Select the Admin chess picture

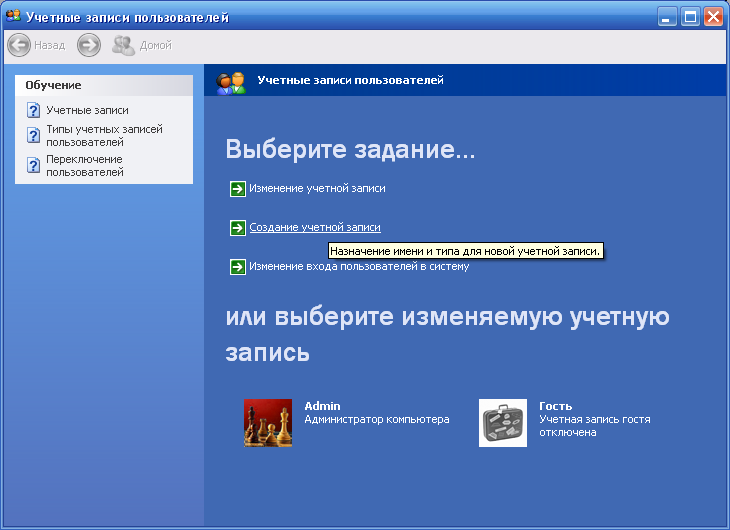pos(268,423)
